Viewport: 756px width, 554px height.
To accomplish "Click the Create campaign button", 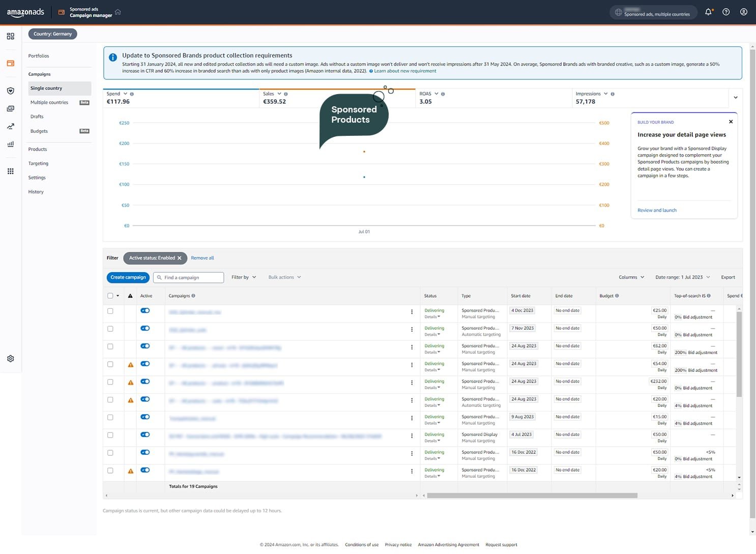I will pos(128,278).
